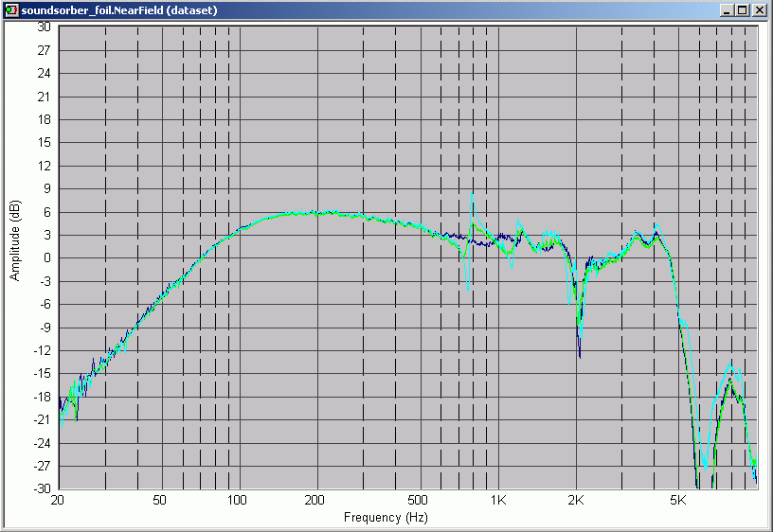The height and width of the screenshot is (532, 773).
Task: Click the '6' amplitude axis value
Action: click(46, 212)
